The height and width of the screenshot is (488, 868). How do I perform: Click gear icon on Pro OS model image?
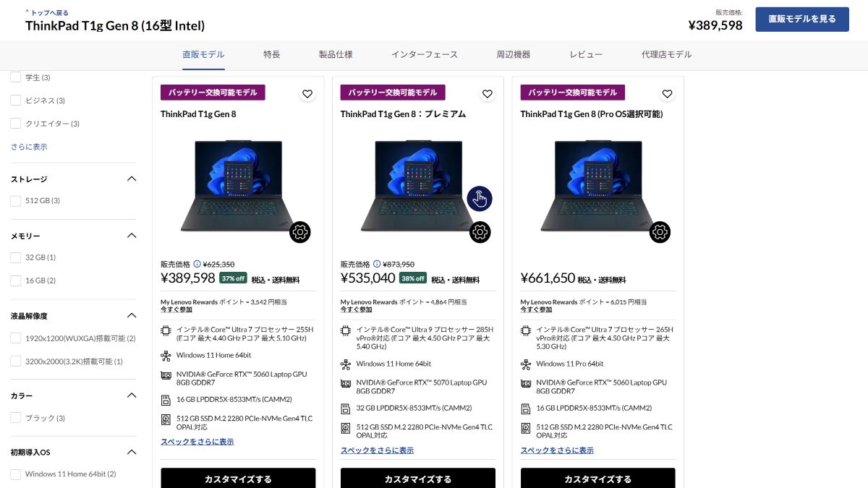660,232
